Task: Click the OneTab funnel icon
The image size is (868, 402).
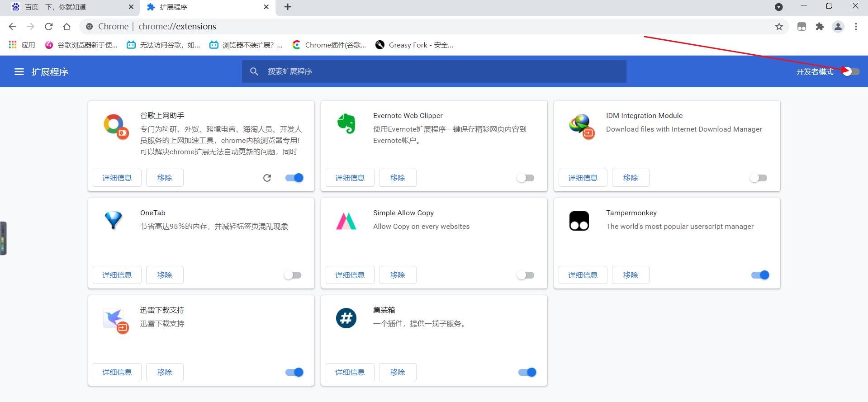Action: 113,221
